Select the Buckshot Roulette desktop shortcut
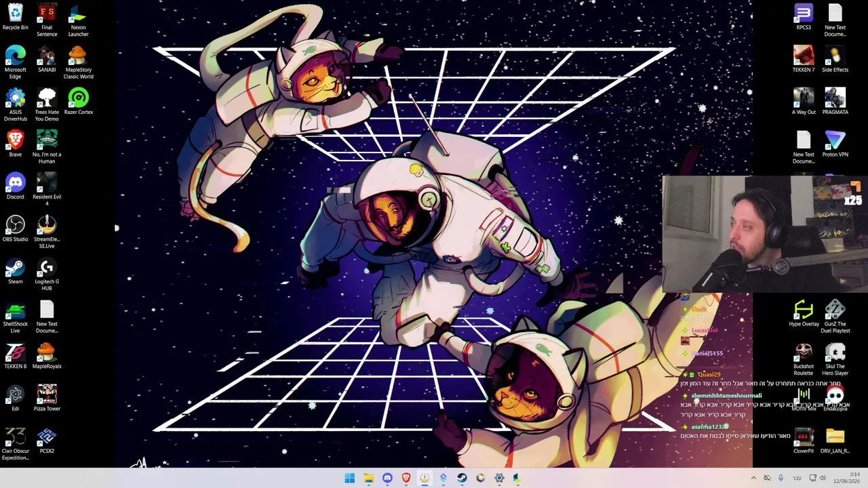Screen dimensions: 868x488 (x=804, y=359)
